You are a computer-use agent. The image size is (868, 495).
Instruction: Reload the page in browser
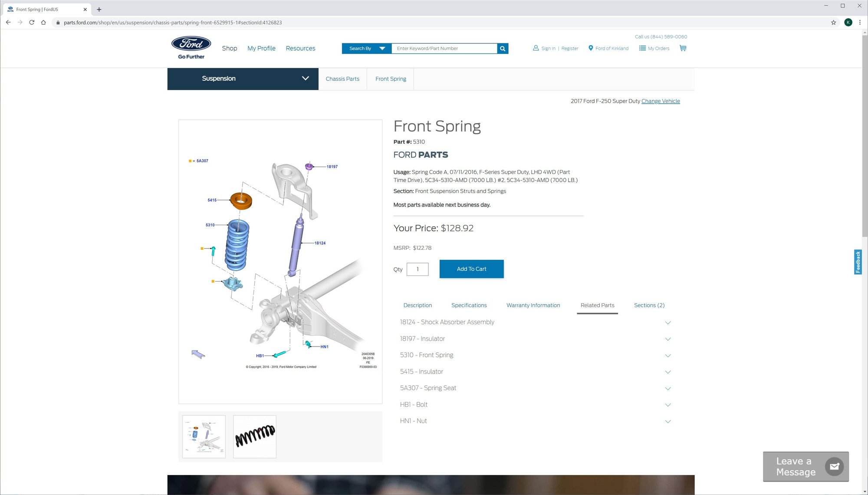pyautogui.click(x=32, y=23)
